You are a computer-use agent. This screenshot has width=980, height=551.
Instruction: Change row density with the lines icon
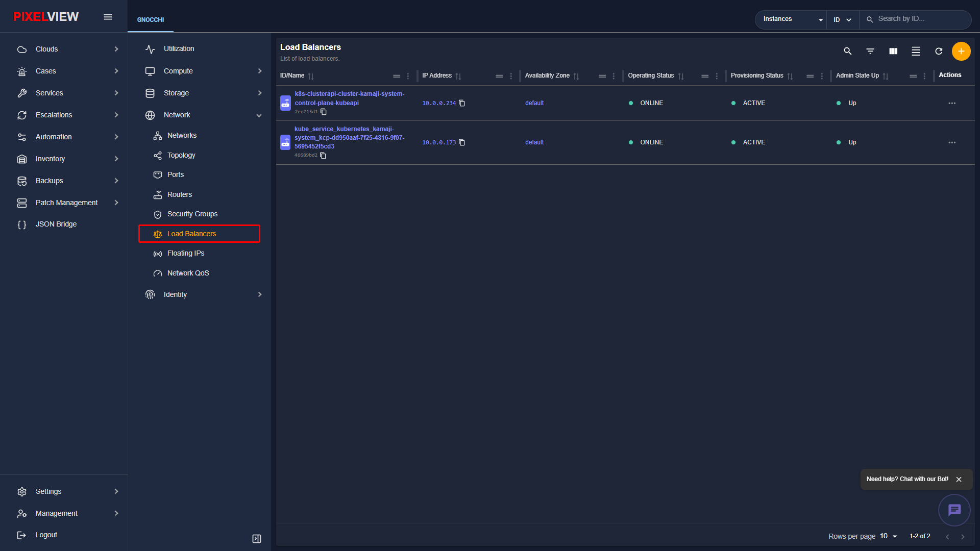click(916, 51)
